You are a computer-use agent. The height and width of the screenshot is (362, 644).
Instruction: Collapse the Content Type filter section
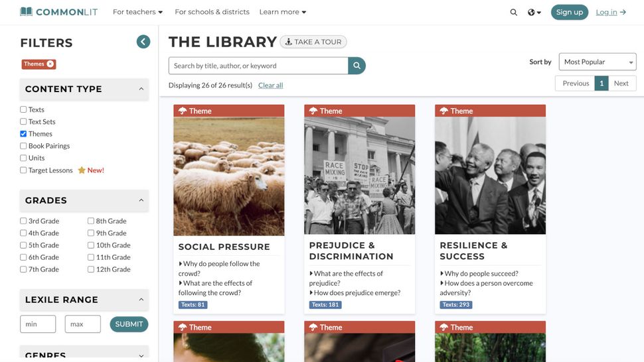pyautogui.click(x=141, y=89)
